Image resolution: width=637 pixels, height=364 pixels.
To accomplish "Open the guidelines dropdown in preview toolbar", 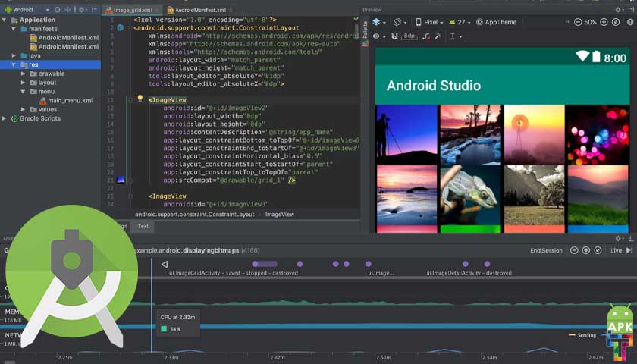I will click(456, 36).
